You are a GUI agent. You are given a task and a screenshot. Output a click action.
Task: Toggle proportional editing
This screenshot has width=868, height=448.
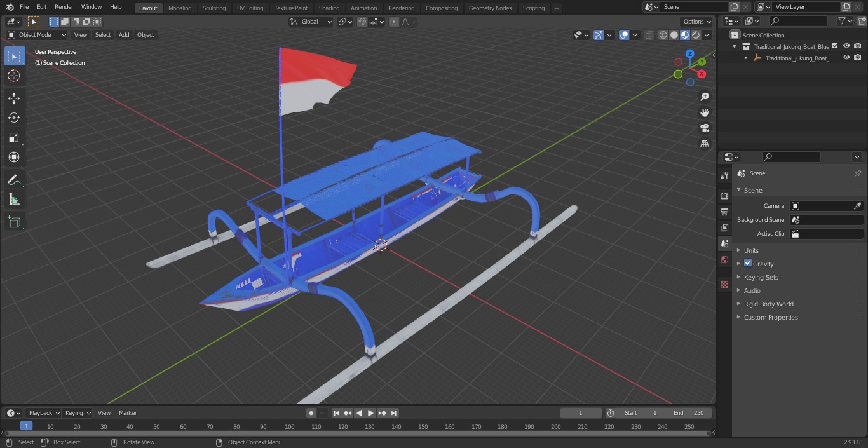394,22
